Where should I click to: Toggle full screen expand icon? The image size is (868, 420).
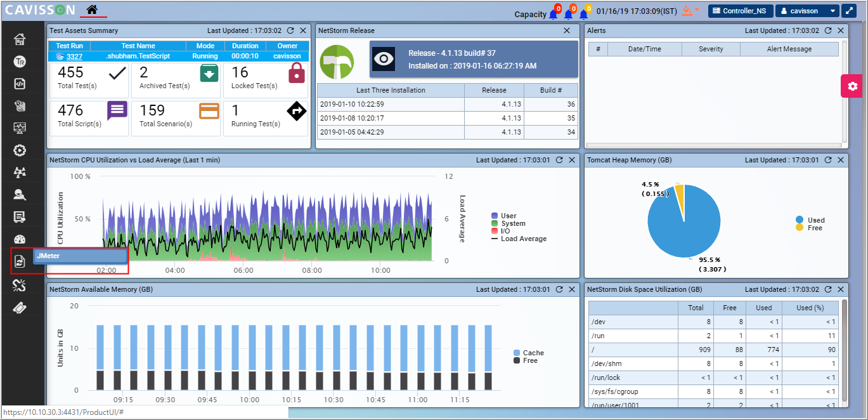tap(849, 11)
